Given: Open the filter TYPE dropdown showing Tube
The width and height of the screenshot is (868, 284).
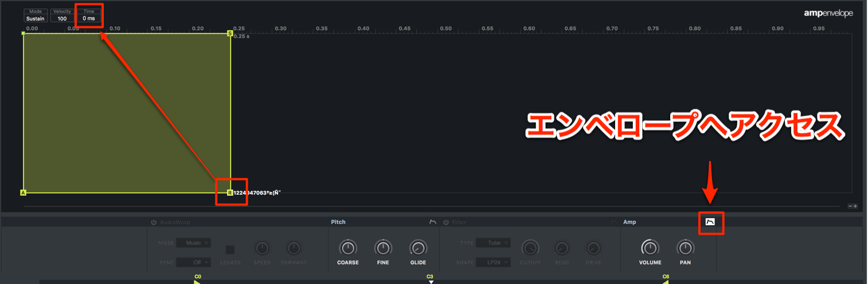Looking at the screenshot, I should click(493, 243).
